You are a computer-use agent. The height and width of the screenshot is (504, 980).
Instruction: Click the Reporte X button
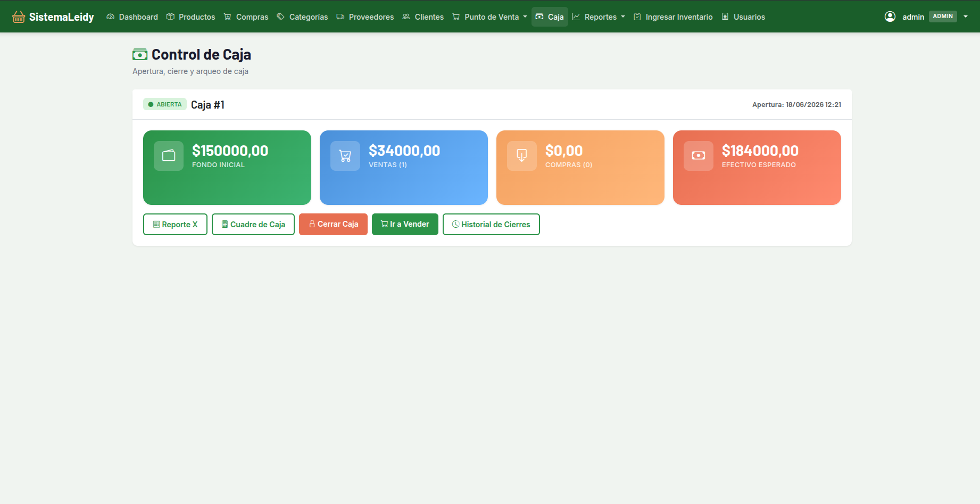[x=175, y=224]
